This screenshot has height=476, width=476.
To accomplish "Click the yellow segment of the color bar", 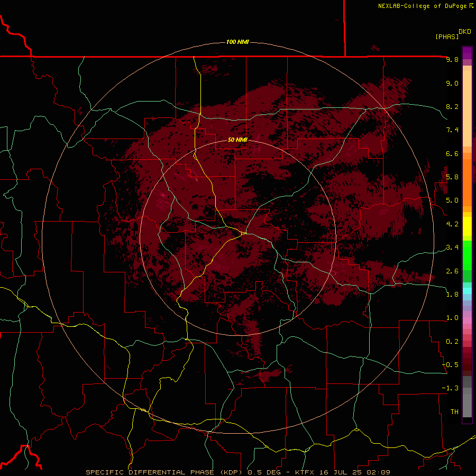I will click(x=467, y=226).
